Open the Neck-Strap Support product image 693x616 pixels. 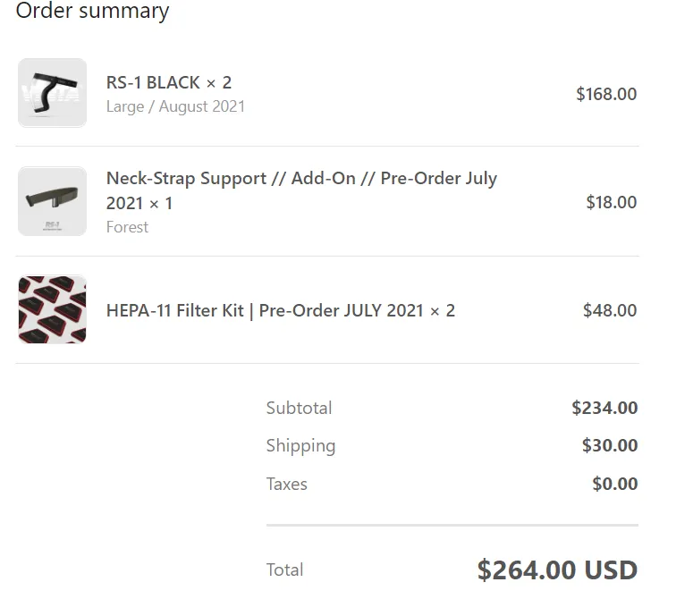(x=52, y=201)
